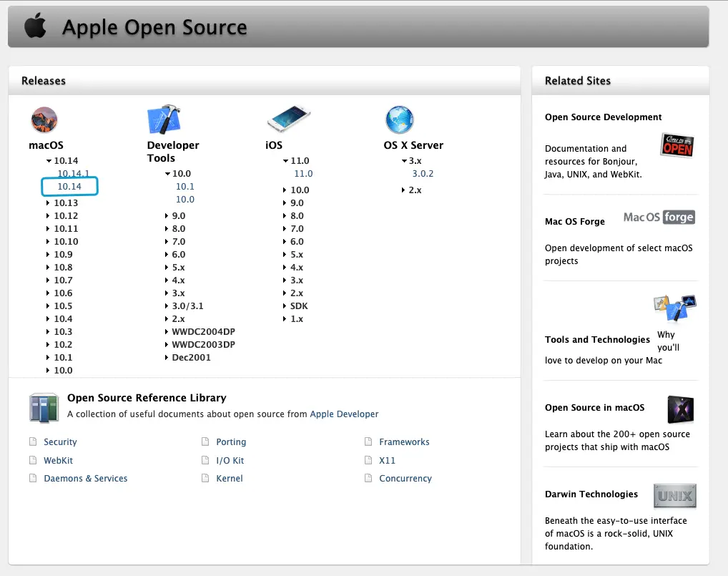Viewport: 728px width, 576px height.
Task: Click the document icon beside I/O Kit
Action: (205, 460)
